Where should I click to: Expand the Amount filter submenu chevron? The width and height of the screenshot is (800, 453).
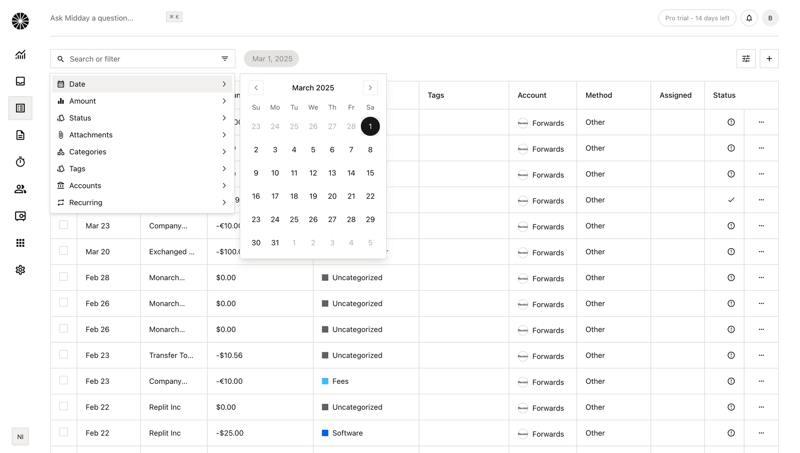(224, 101)
